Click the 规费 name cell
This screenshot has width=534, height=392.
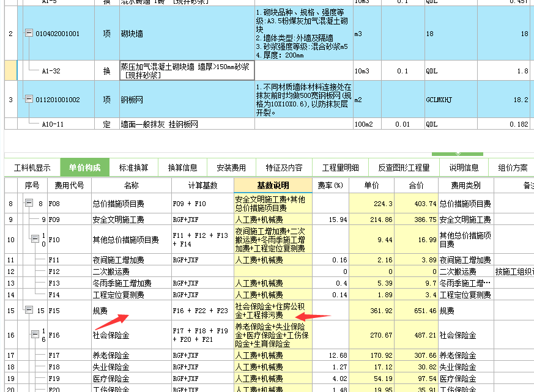click(132, 310)
